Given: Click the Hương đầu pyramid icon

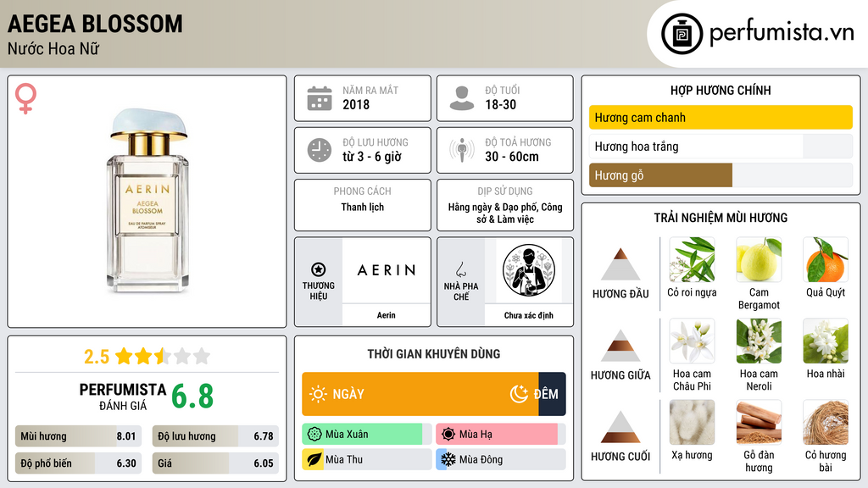Looking at the screenshot, I should click(620, 264).
